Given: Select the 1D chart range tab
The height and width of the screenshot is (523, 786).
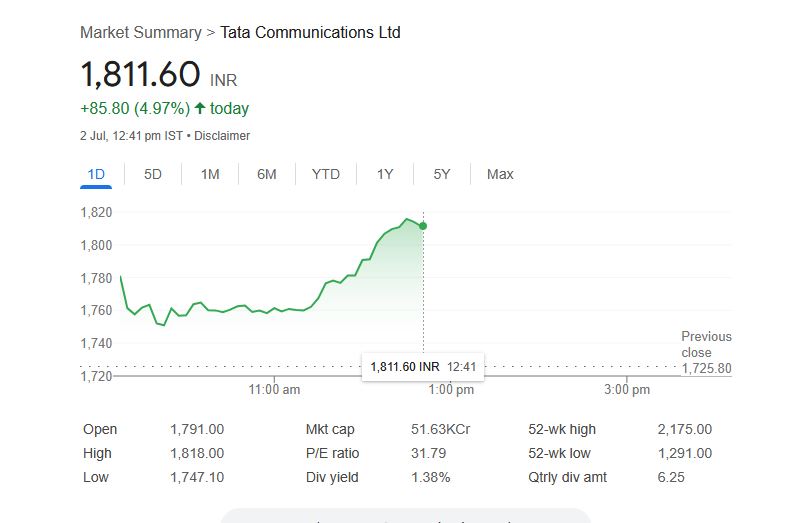Looking at the screenshot, I should [96, 174].
